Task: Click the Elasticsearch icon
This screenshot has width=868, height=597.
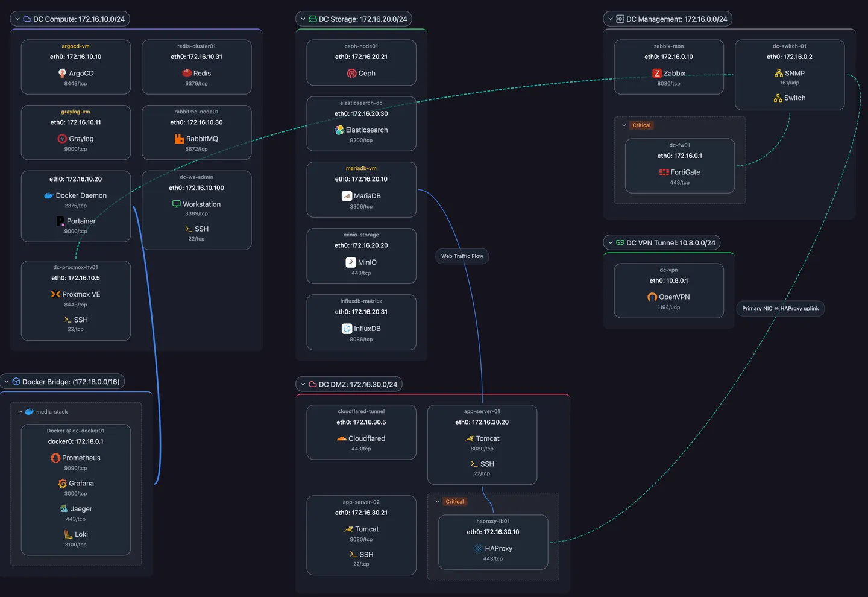Action: (x=339, y=130)
